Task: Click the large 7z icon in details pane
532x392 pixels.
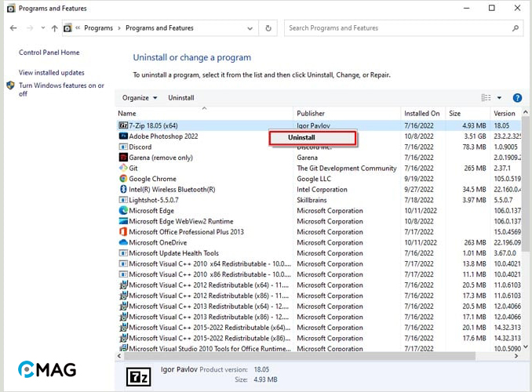Action: pyautogui.click(x=138, y=376)
